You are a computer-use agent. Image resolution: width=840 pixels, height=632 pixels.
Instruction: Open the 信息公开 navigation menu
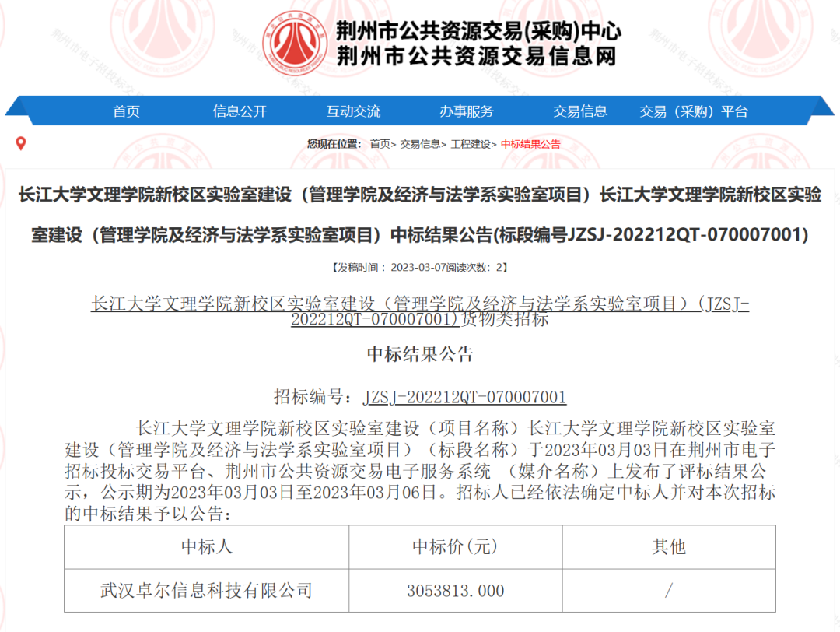tap(240, 111)
